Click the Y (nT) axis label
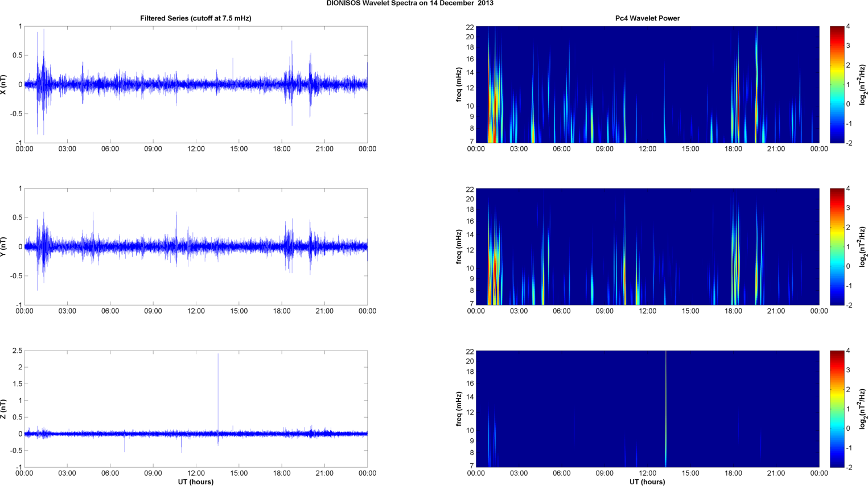Image resolution: width=868 pixels, height=486 pixels. pyautogui.click(x=5, y=246)
